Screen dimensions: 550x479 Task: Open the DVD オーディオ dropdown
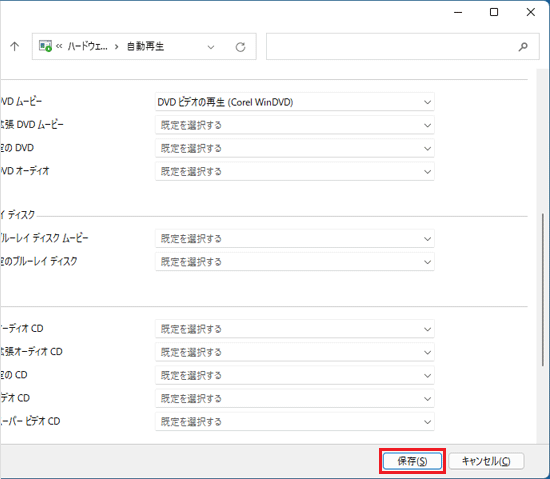[x=295, y=171]
